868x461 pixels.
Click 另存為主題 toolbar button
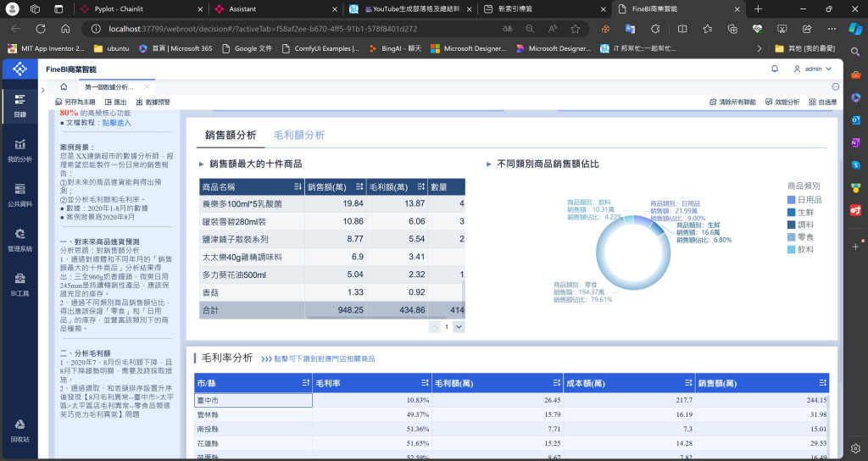[x=75, y=102]
